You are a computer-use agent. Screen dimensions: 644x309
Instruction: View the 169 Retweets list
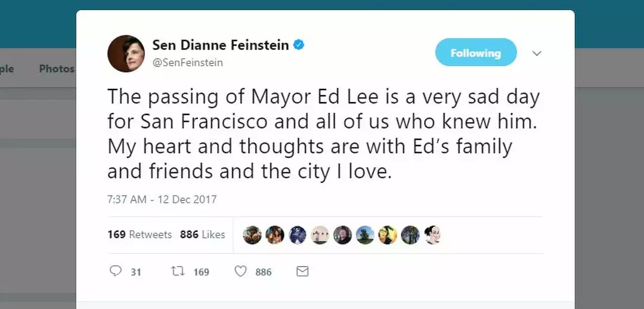click(x=140, y=234)
